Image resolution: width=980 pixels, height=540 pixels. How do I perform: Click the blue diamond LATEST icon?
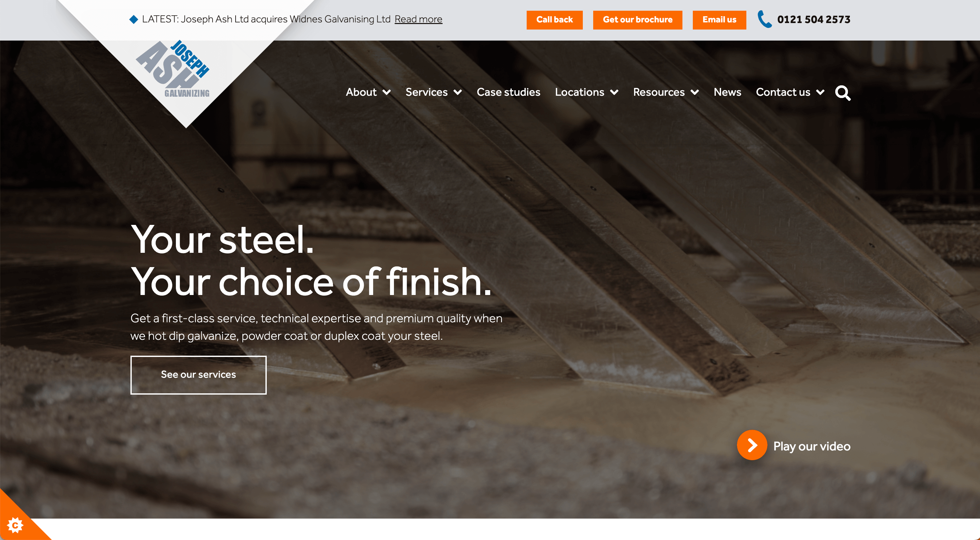coord(133,19)
